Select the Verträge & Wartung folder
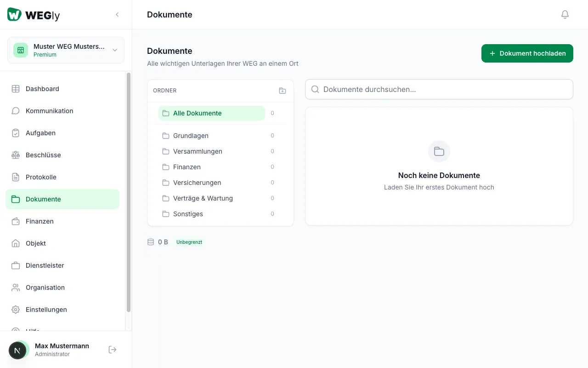The image size is (588, 368). (x=203, y=198)
